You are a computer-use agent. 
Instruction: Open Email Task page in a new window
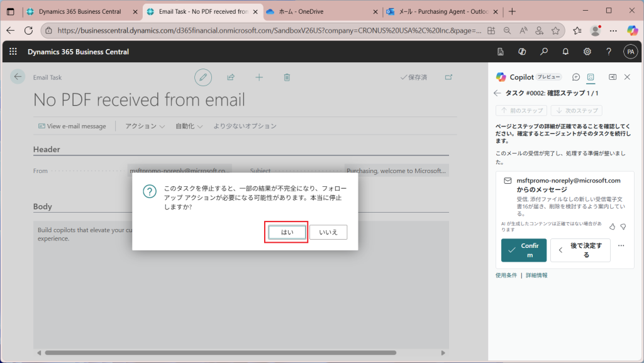pyautogui.click(x=448, y=77)
